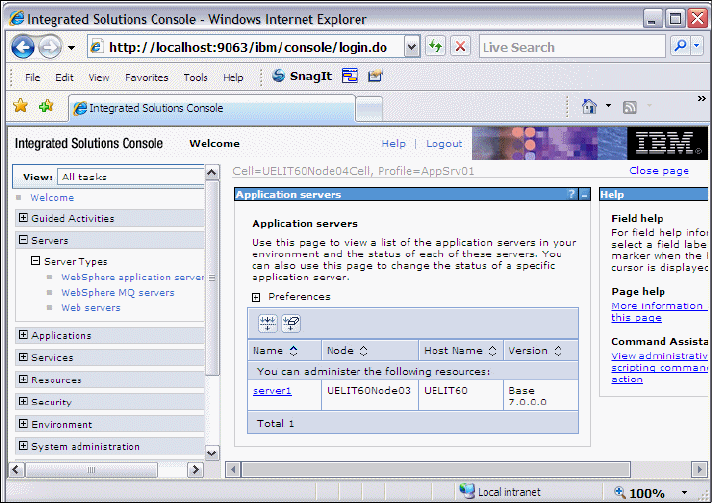
Task: Open Favorites Center star icon
Action: pos(20,106)
